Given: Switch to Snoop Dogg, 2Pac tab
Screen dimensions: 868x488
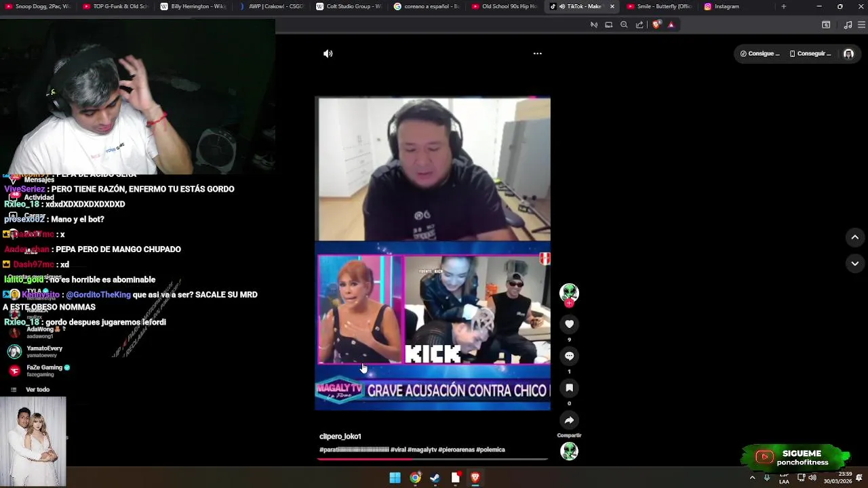Looking at the screenshot, I should pos(38,7).
